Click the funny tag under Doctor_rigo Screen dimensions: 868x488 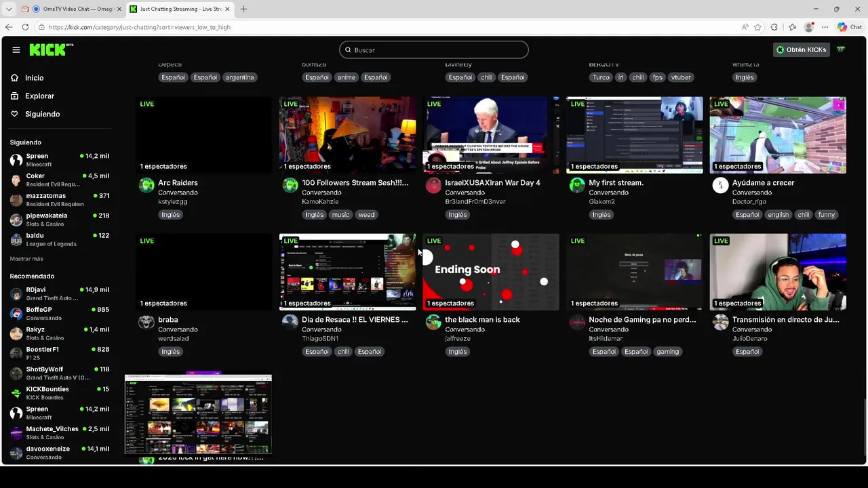point(827,215)
